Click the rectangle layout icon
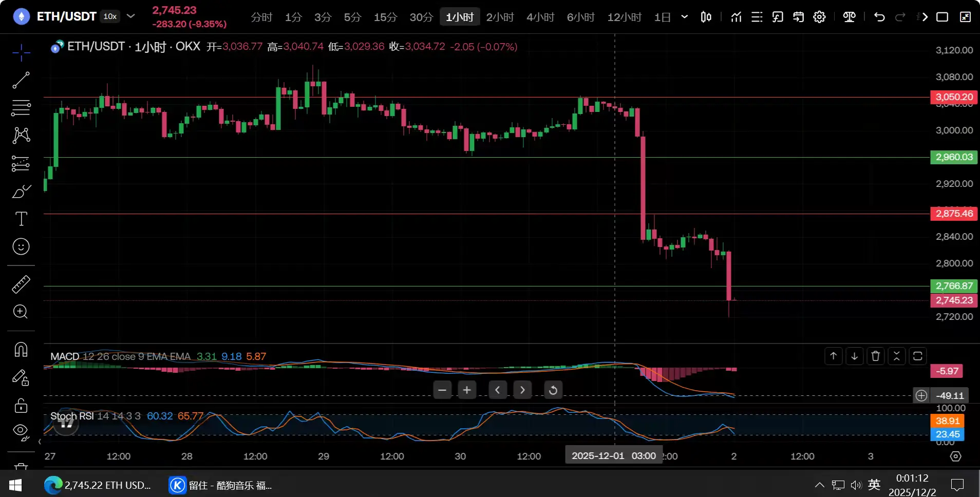The width and height of the screenshot is (980, 497). [x=943, y=17]
